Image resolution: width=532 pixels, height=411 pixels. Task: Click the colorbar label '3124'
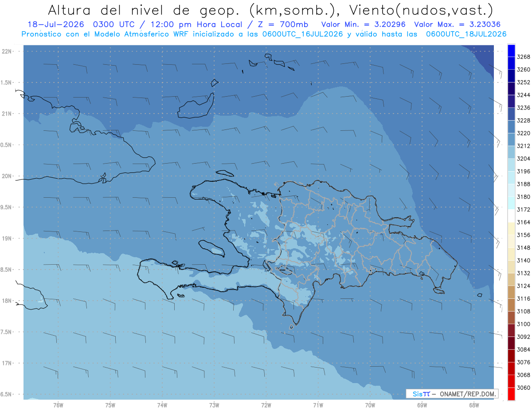(523, 286)
